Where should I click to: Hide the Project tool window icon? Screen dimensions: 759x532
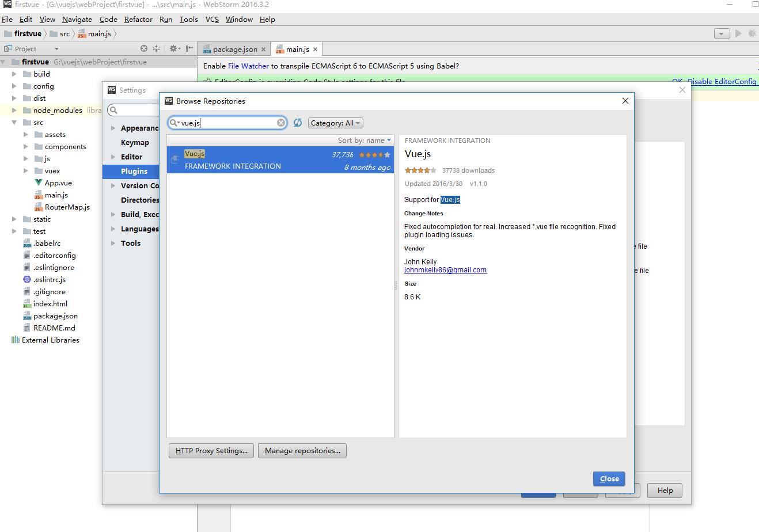pyautogui.click(x=189, y=49)
